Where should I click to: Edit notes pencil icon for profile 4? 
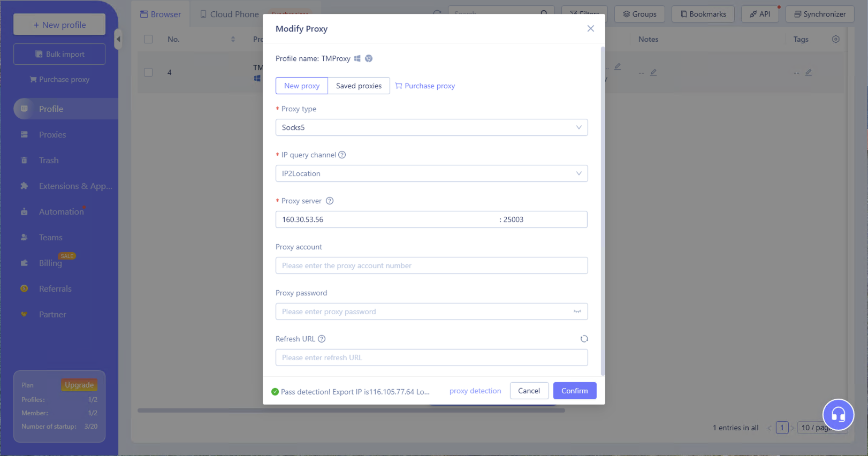[653, 72]
